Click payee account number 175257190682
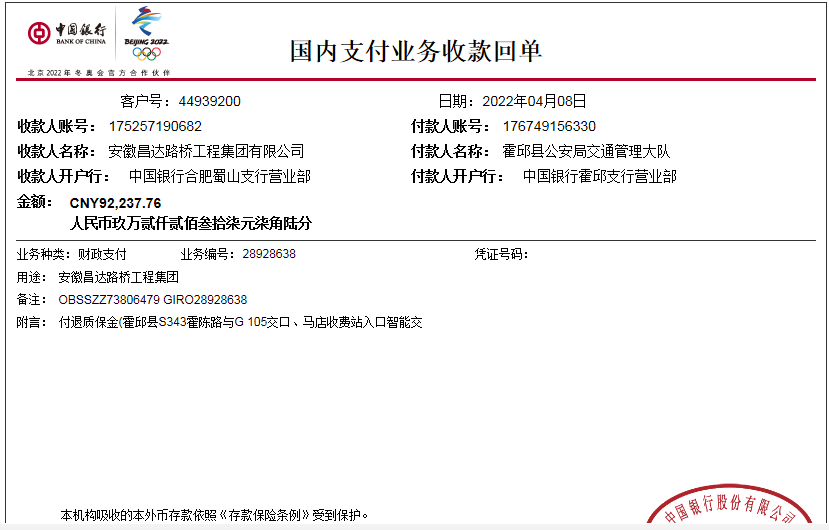 (x=155, y=126)
